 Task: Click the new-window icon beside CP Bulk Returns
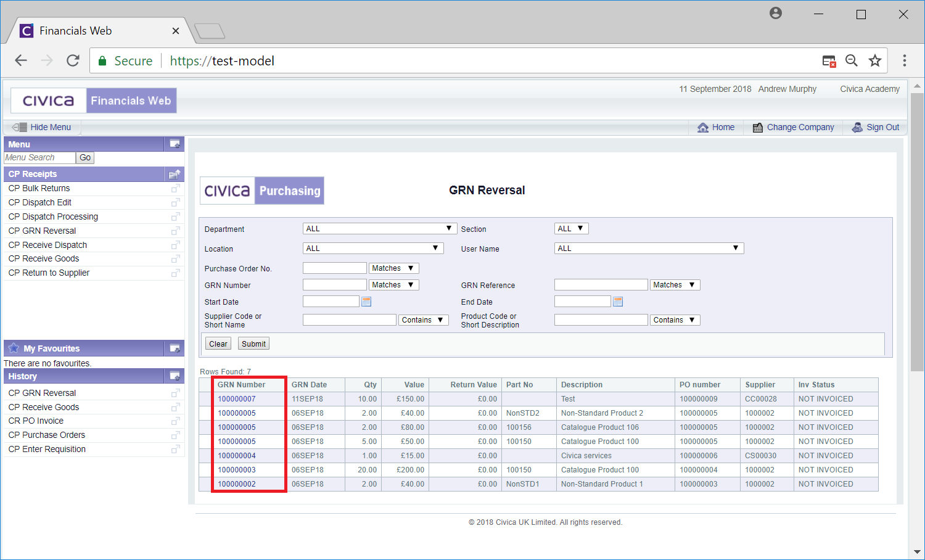pyautogui.click(x=176, y=188)
